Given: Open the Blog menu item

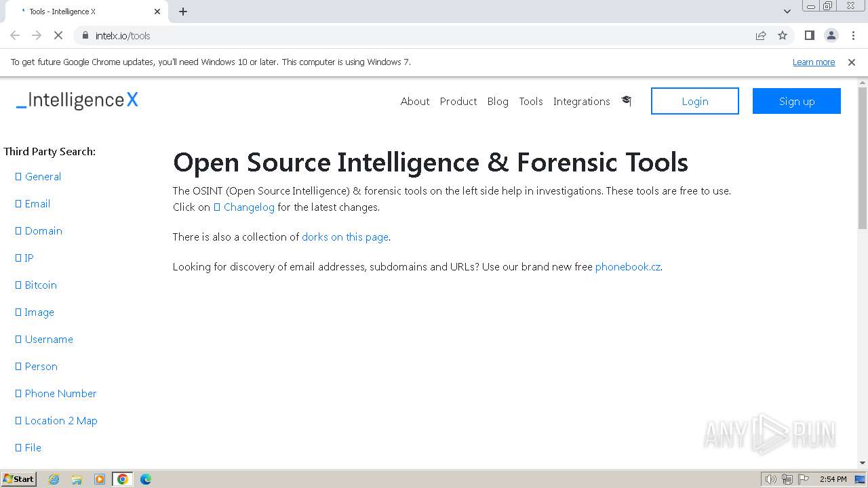Looking at the screenshot, I should click(x=498, y=101).
